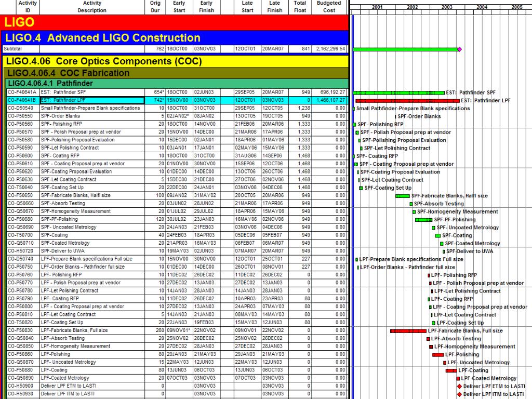Click the Total Float column header
The width and height of the screenshot is (532, 399).
tap(300, 7)
